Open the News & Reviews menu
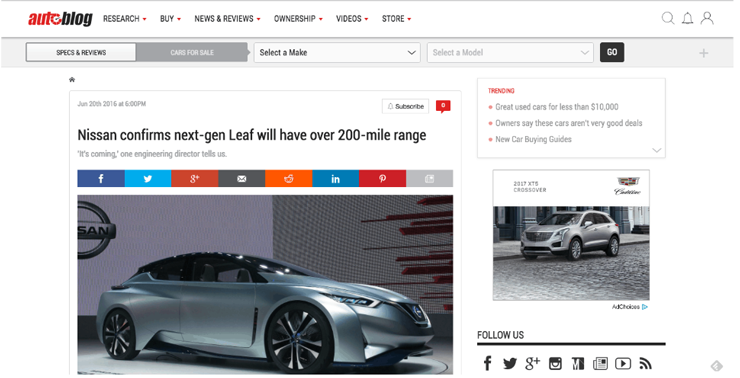The image size is (740, 378). point(227,19)
